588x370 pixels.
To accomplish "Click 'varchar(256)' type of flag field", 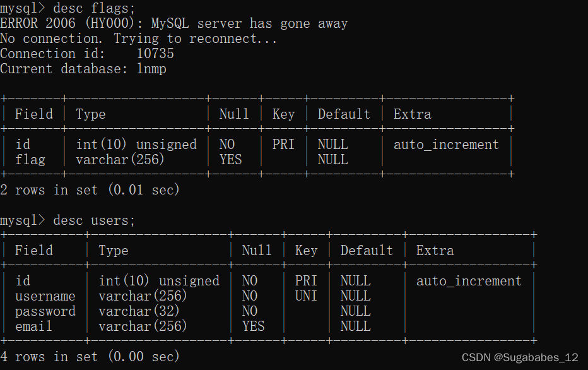I will pos(120,160).
